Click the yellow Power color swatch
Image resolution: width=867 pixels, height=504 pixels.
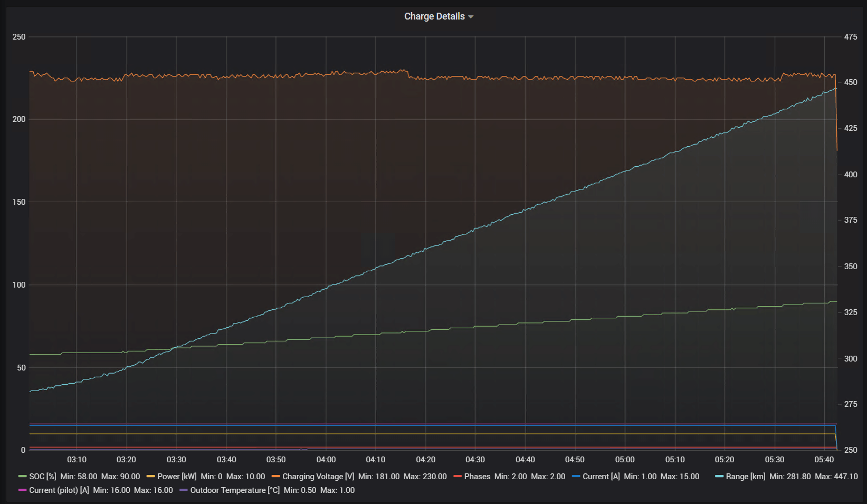(x=150, y=477)
